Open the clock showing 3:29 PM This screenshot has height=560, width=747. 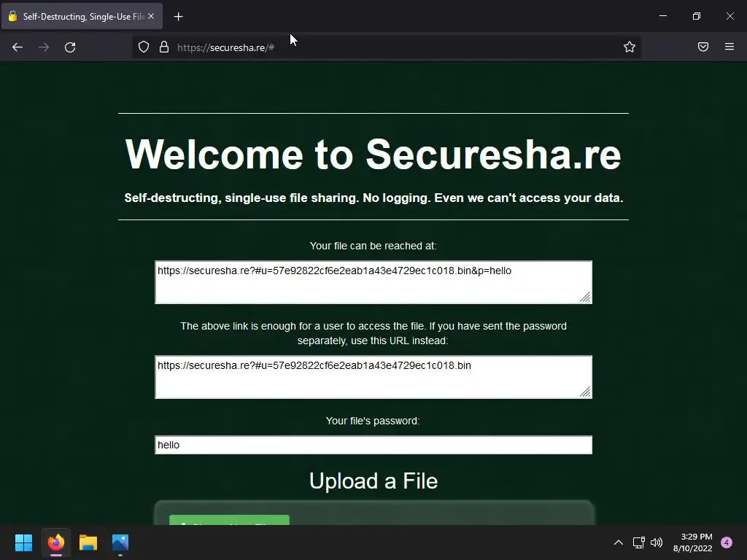pos(693,542)
